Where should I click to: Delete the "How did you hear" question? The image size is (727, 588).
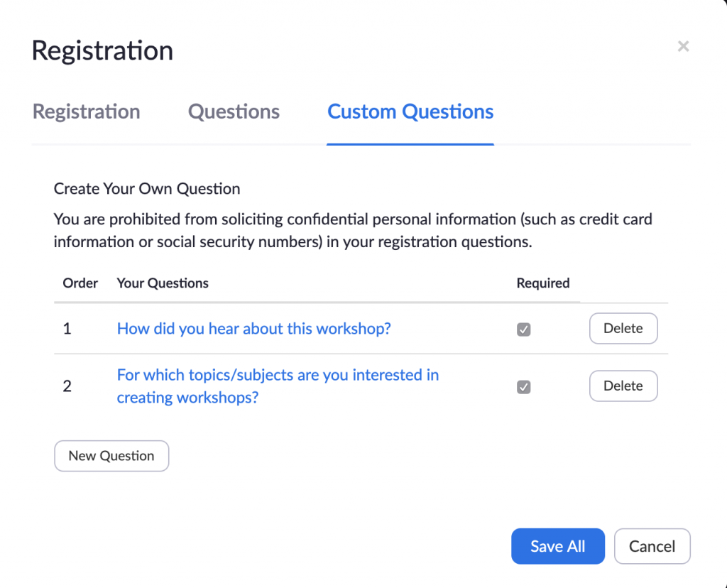[623, 329]
